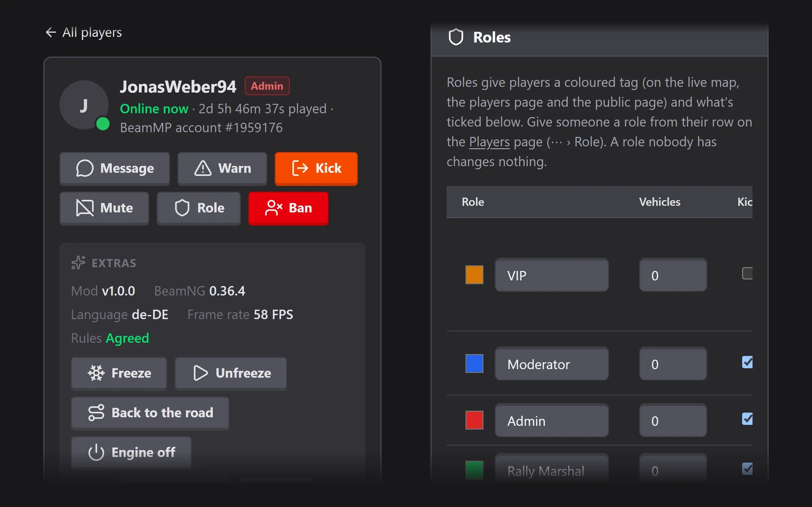812x507 pixels.
Task: Edit the Moderator role name field
Action: click(x=552, y=364)
